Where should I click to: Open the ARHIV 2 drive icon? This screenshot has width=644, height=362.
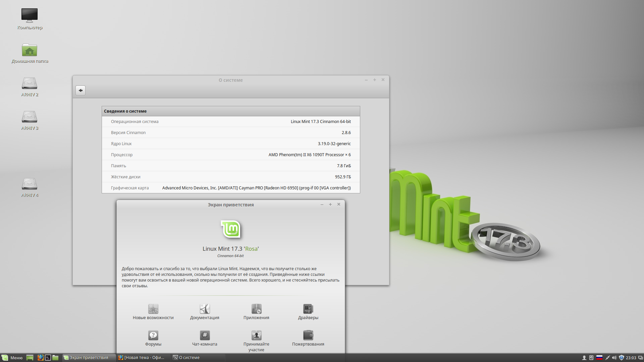point(30,84)
